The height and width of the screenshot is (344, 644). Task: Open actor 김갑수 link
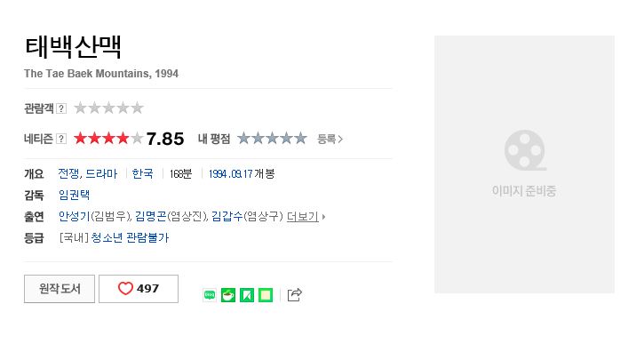(x=227, y=217)
